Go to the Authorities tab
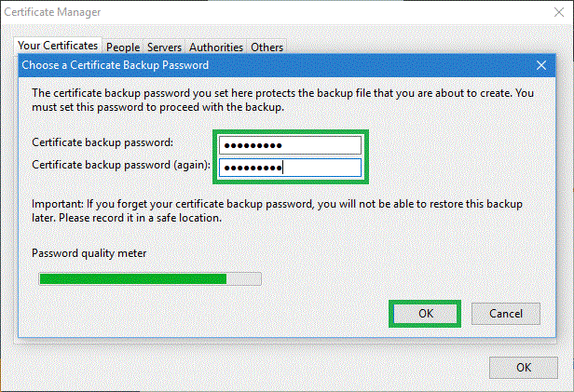Viewport: 574px width, 392px height. (x=216, y=47)
